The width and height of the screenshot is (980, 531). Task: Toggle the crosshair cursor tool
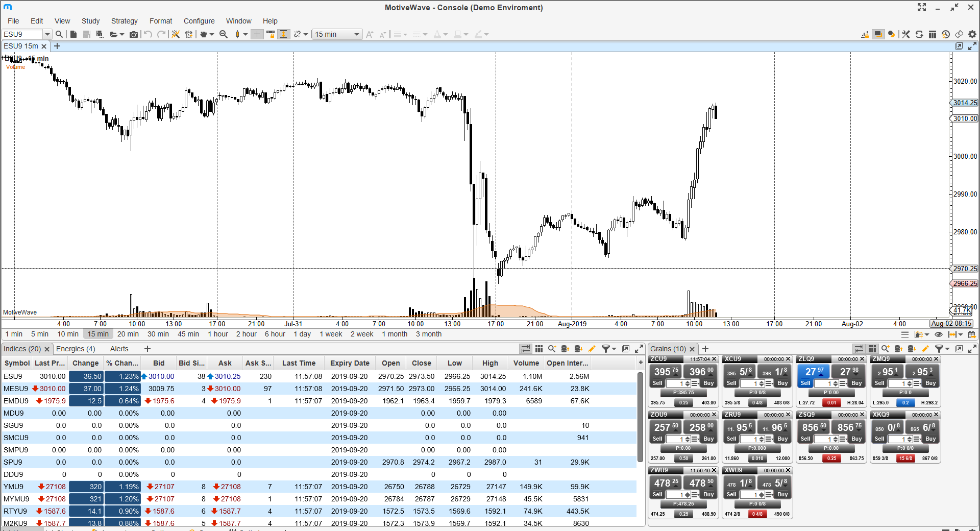(x=257, y=34)
